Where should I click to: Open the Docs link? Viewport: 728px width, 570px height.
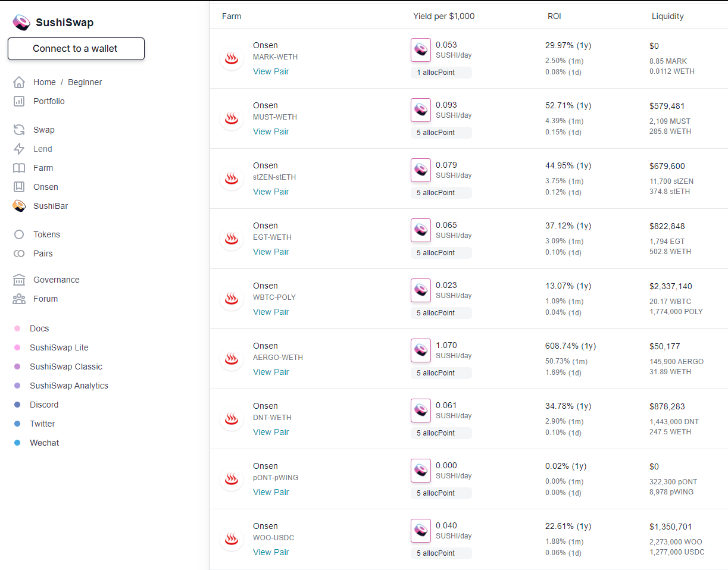coord(39,328)
